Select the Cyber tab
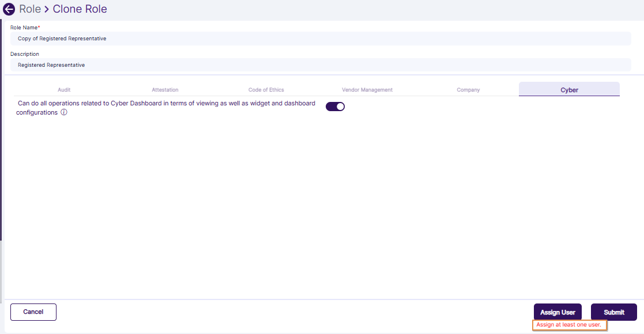The image size is (644, 334). [569, 90]
